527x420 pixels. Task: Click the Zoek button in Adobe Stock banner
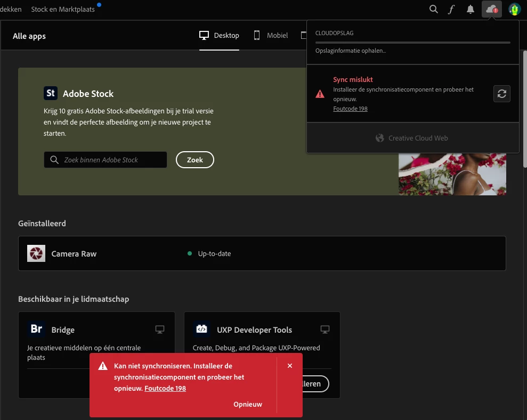click(195, 160)
